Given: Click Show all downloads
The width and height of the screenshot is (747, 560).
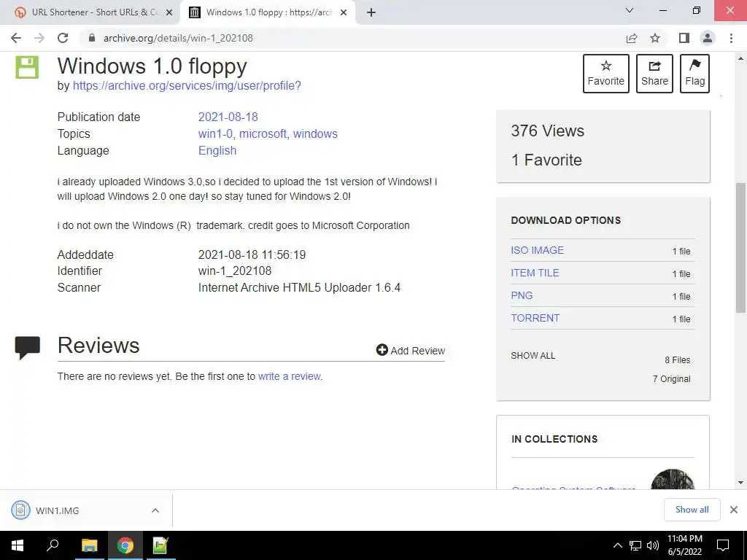Looking at the screenshot, I should point(692,510).
